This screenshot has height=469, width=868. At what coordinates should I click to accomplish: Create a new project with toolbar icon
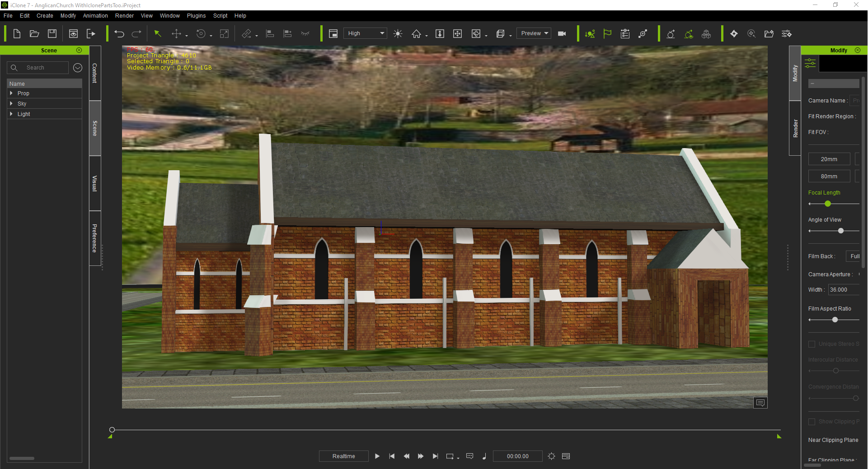point(17,33)
